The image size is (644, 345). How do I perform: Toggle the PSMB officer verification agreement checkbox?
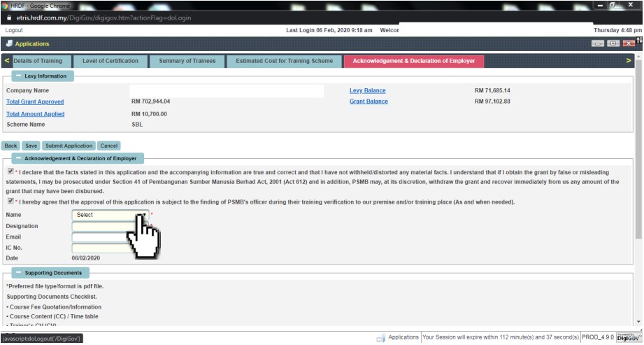pyautogui.click(x=10, y=202)
